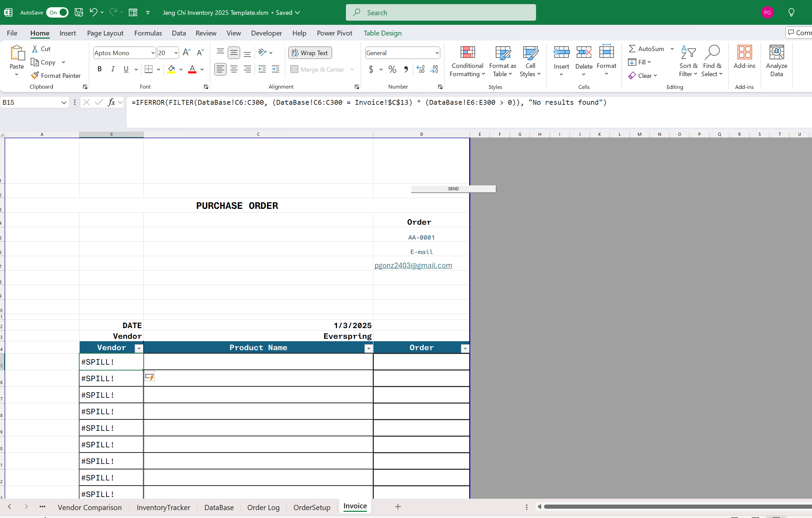Image resolution: width=812 pixels, height=518 pixels.
Task: Click the Format Painter icon
Action: pos(35,75)
